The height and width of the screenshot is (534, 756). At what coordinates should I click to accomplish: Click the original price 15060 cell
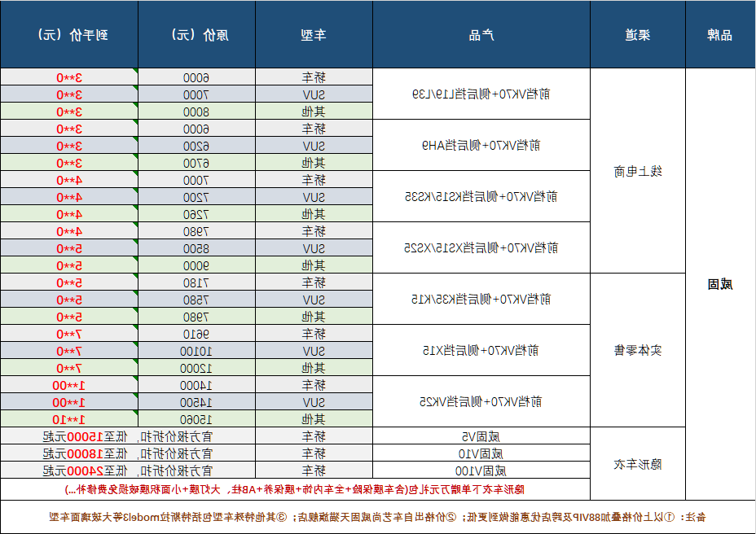pyautogui.click(x=196, y=419)
